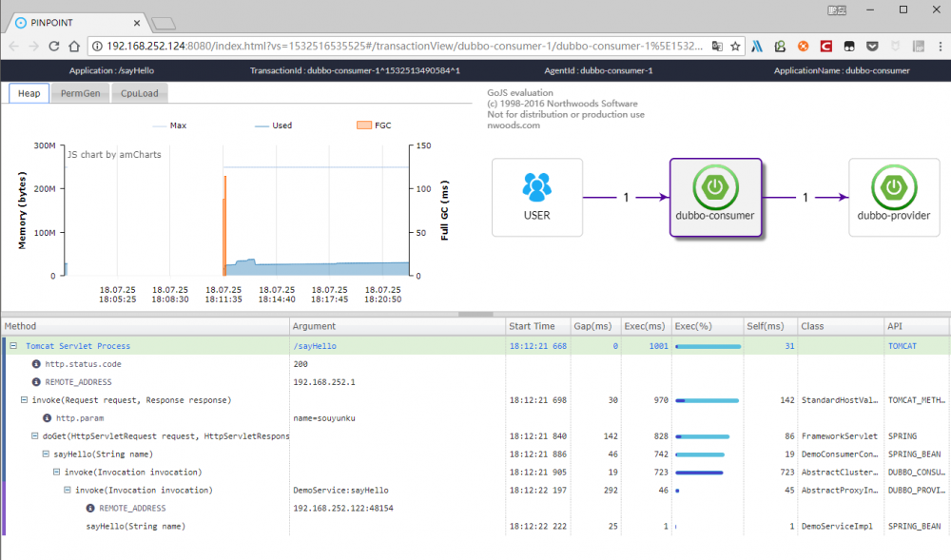
Task: Collapse the sayHello(String name) DemoConsumerCon row
Action: (46, 454)
